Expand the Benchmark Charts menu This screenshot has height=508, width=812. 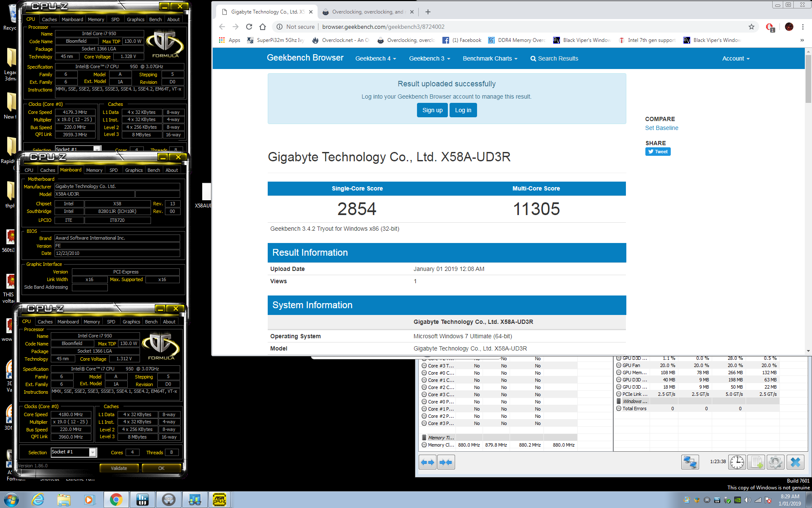click(x=490, y=58)
